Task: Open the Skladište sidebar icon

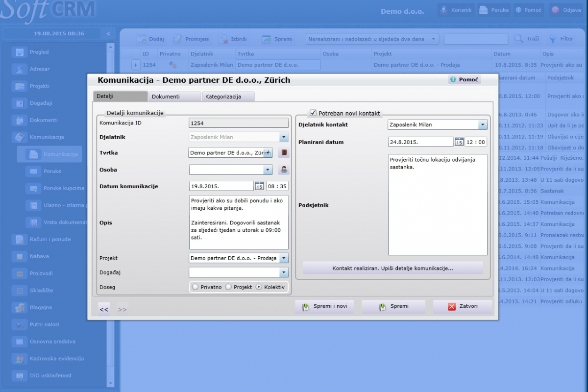Action: click(x=20, y=291)
